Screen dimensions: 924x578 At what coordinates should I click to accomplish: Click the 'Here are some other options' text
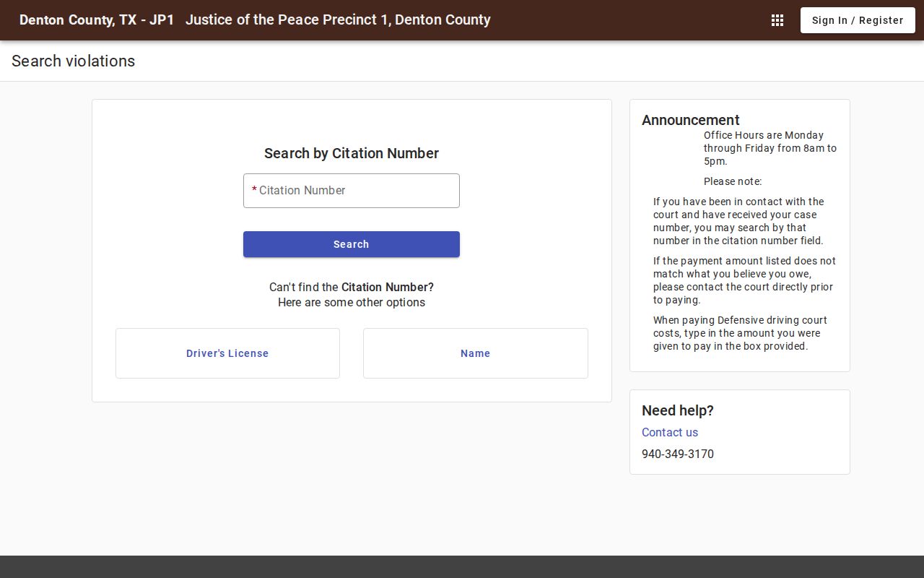click(x=352, y=302)
